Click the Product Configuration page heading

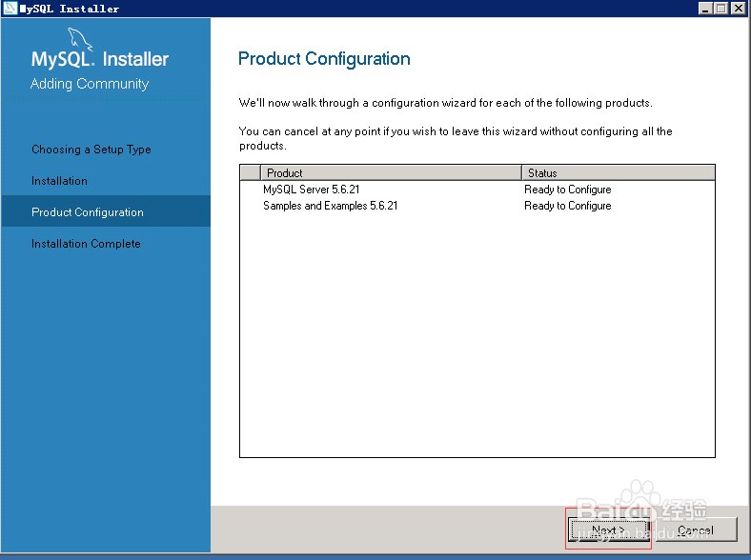pyautogui.click(x=324, y=59)
